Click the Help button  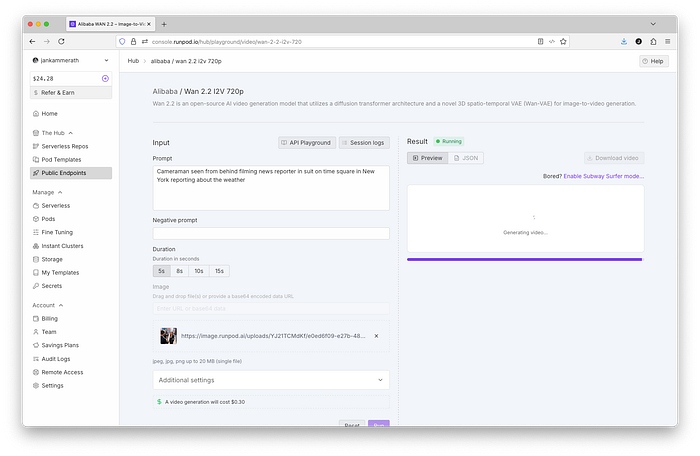click(654, 61)
